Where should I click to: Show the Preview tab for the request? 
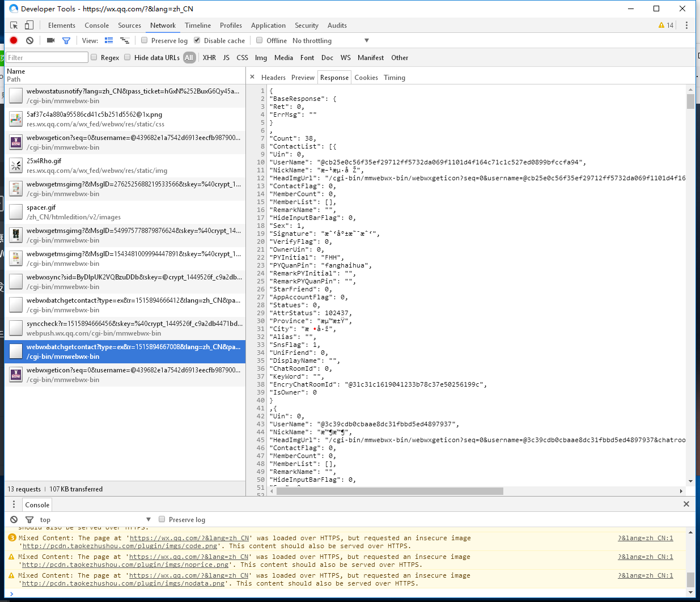[x=303, y=78]
